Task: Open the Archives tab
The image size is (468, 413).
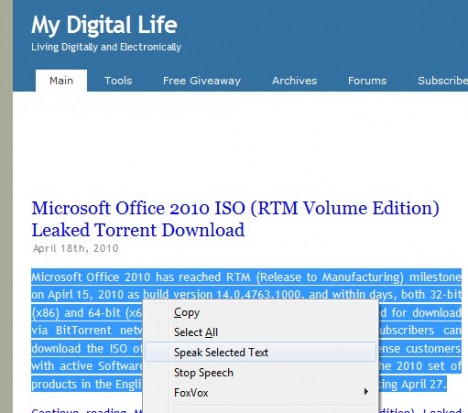Action: click(294, 81)
